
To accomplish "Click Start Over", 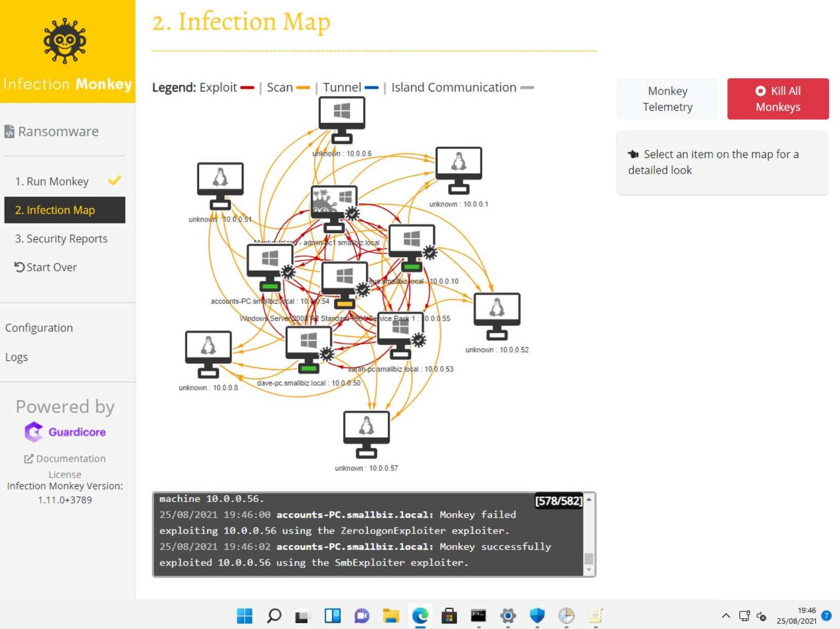I will [x=46, y=267].
